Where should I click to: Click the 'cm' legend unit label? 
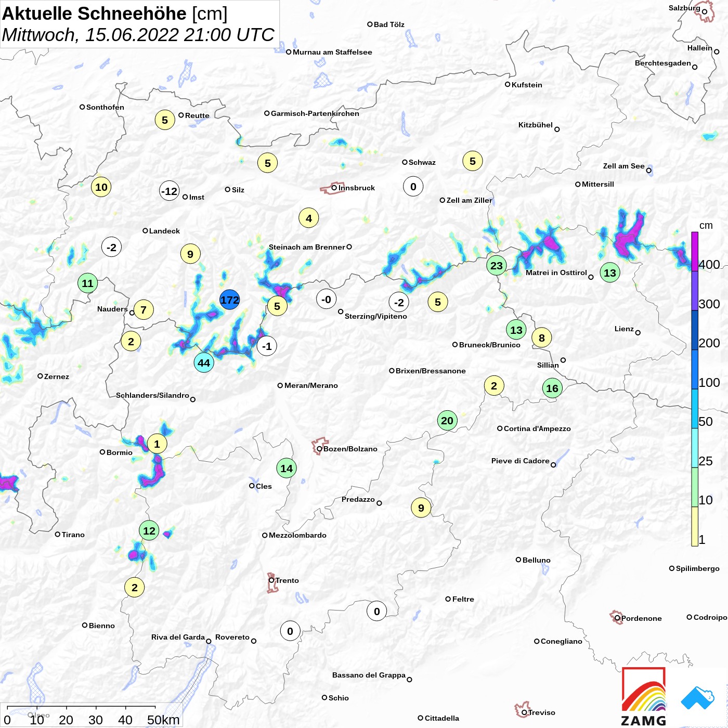tap(706, 225)
